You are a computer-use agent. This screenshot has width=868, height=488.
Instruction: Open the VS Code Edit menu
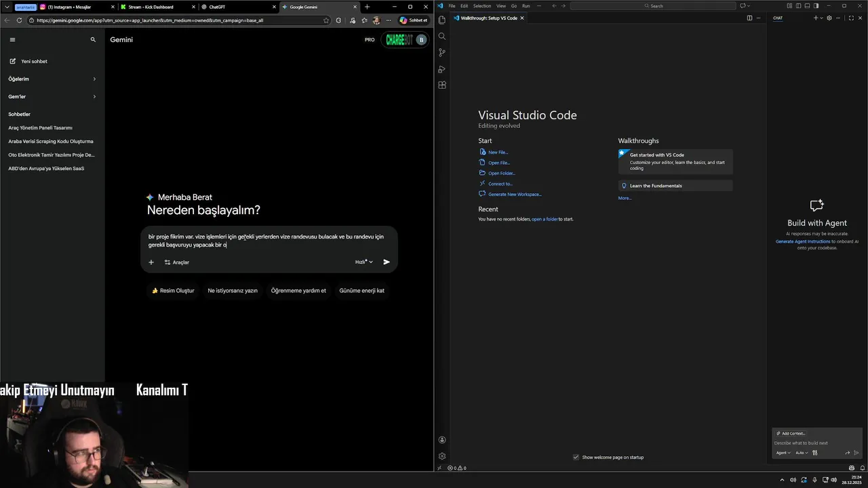coord(464,6)
